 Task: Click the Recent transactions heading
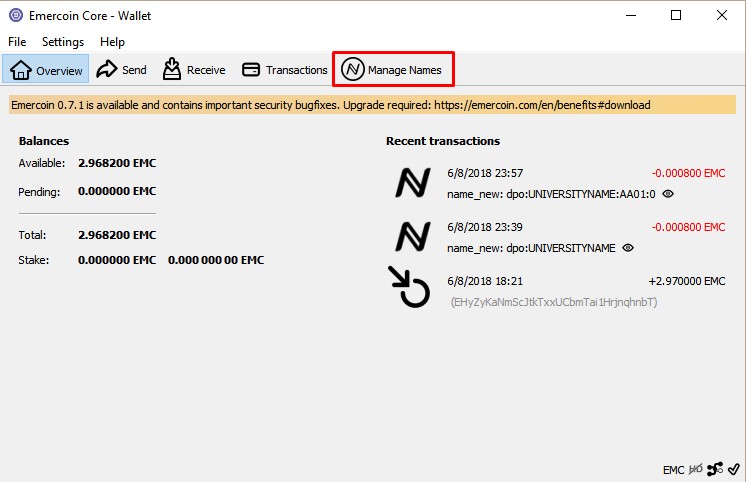coord(443,141)
